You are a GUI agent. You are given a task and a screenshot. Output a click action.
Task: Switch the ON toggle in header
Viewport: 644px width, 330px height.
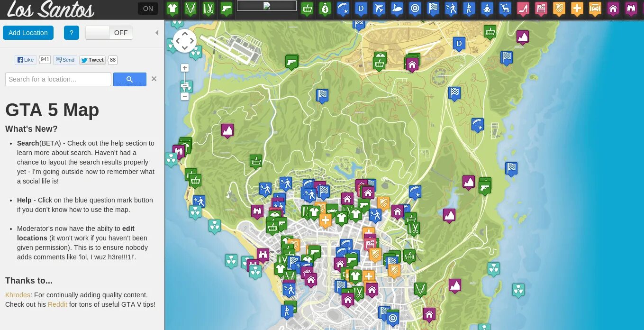pyautogui.click(x=148, y=9)
